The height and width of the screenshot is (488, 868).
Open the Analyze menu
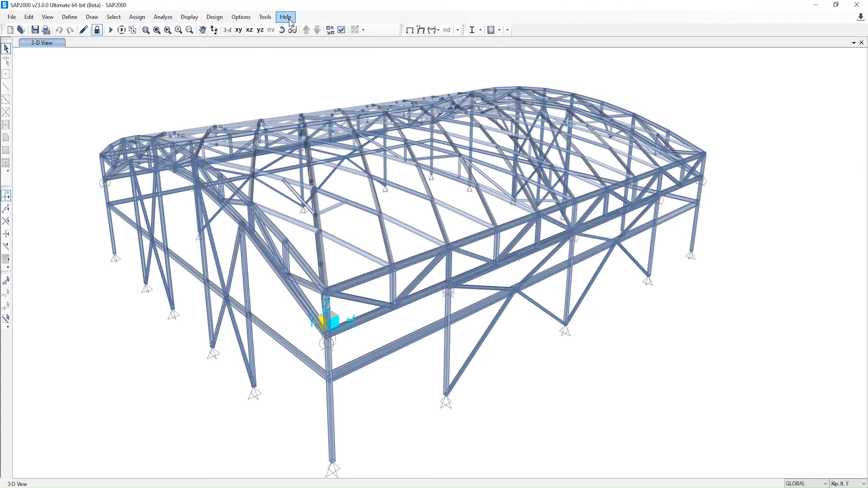163,17
